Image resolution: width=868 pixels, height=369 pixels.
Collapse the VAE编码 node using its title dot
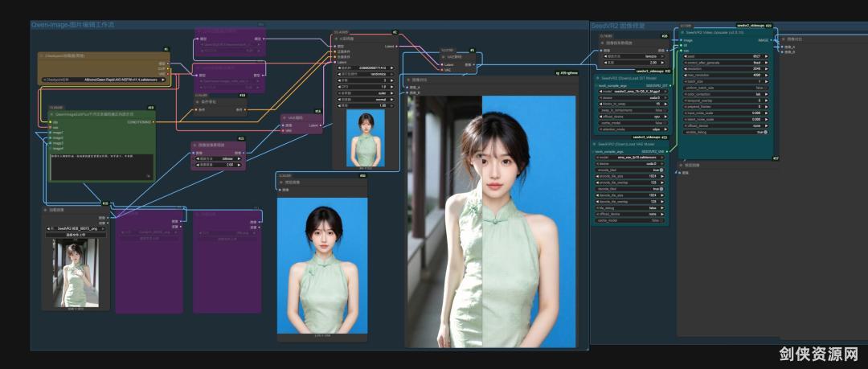[285, 117]
